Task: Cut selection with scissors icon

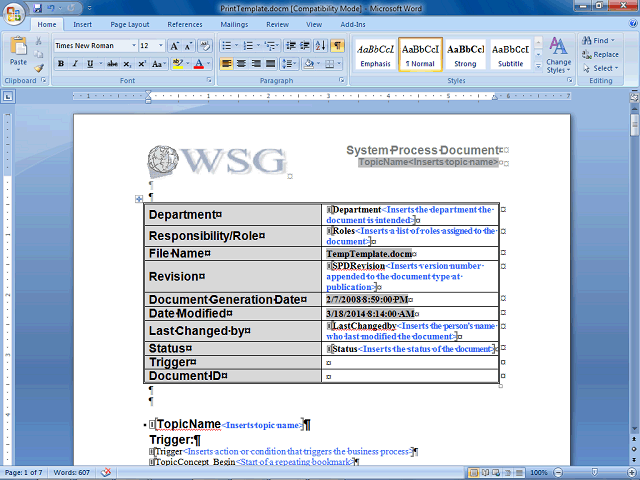Action: (x=38, y=41)
